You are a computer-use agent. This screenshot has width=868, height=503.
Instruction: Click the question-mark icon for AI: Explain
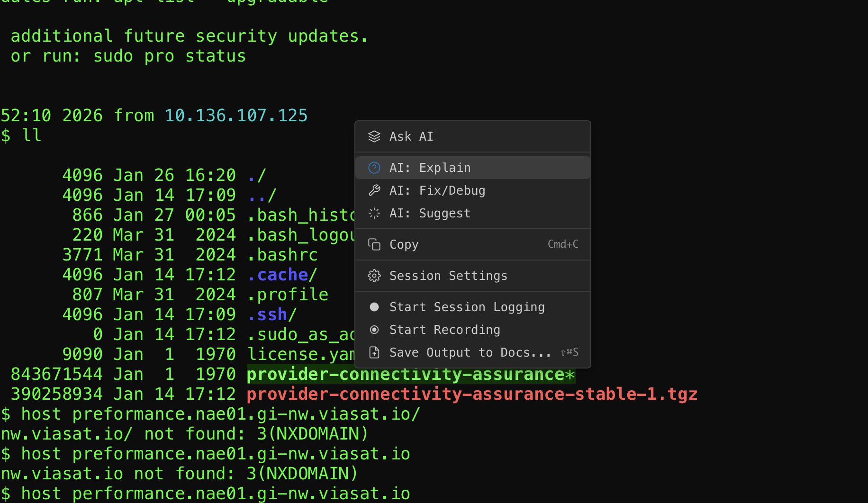pyautogui.click(x=374, y=167)
